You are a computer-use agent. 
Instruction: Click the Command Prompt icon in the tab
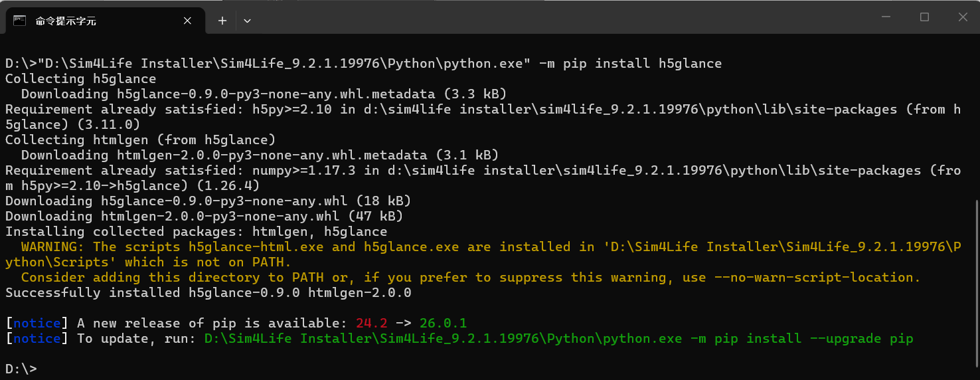click(x=20, y=21)
